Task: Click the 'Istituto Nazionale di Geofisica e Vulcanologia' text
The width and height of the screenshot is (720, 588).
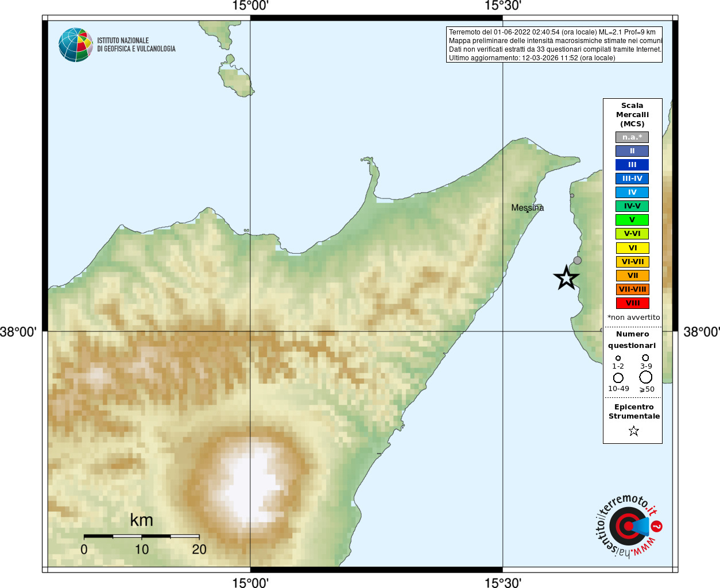Action: [136, 45]
